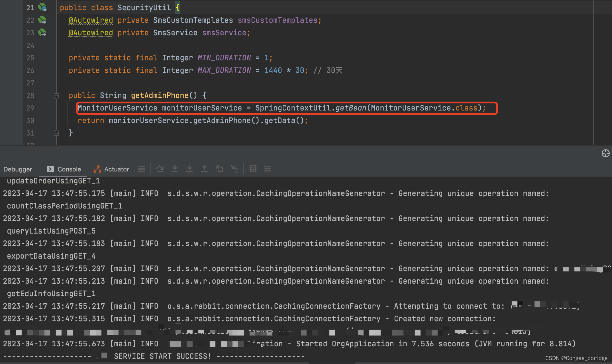Screen dimensions: 612x364
Task: Click the Step Over debug icon
Action: (160, 169)
